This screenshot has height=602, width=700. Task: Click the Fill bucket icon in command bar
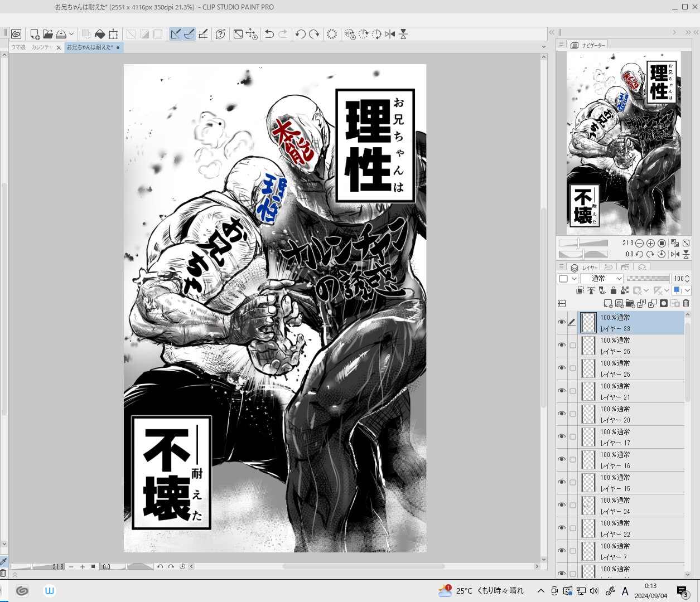(x=100, y=34)
